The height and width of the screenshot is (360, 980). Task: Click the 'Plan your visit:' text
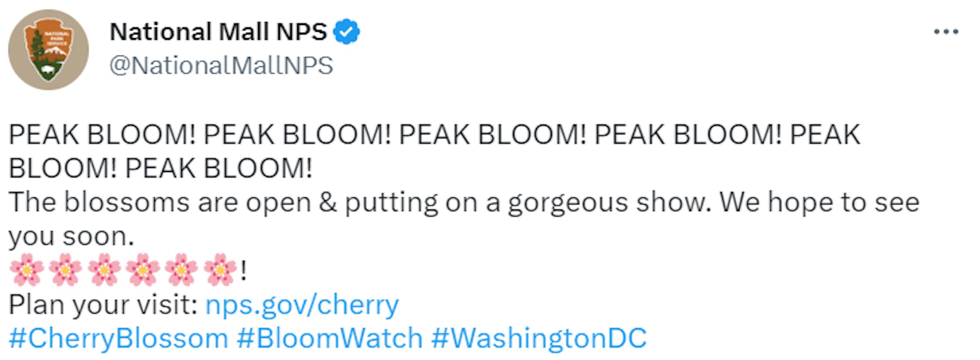tap(103, 305)
